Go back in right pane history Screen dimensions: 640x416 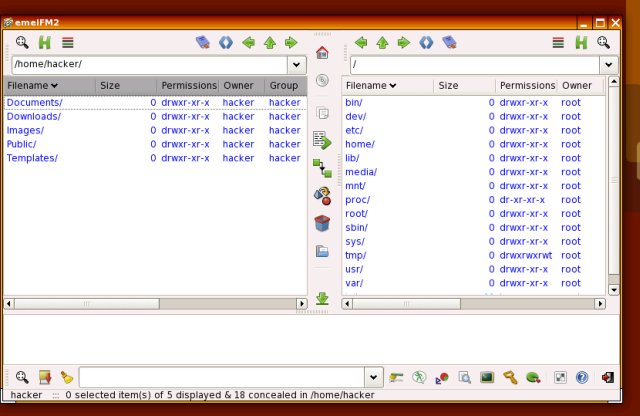361,42
